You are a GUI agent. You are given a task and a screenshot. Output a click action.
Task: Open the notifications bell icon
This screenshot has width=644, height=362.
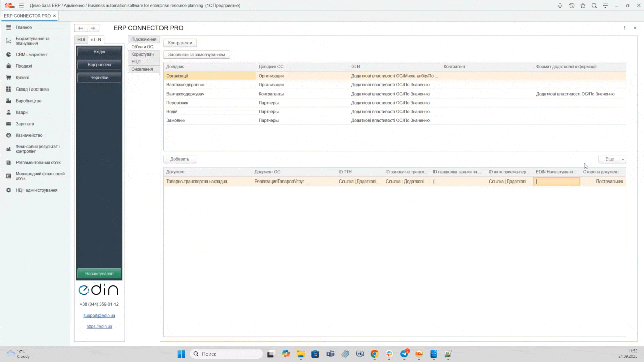pos(560,5)
